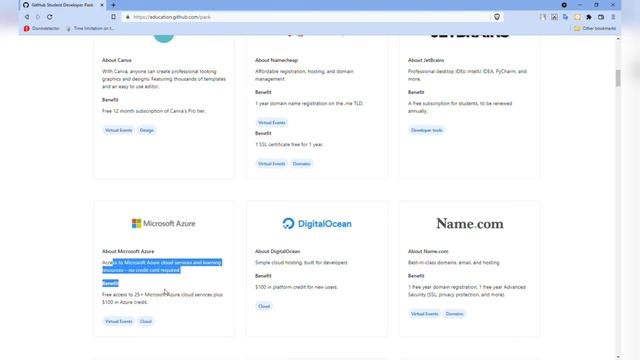
Task: Bookmark this page using the bookmark icon
Action: [x=113, y=17]
